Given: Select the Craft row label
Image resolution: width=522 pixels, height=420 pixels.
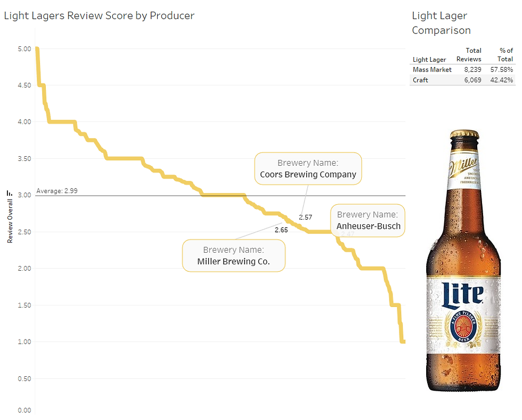Looking at the screenshot, I should [420, 80].
